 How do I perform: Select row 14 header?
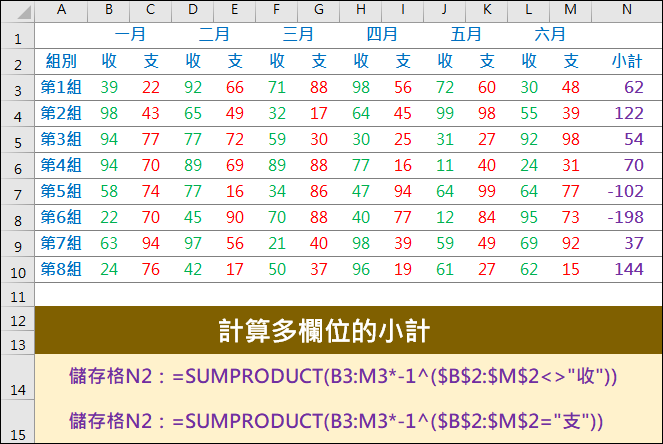[x=18, y=377]
